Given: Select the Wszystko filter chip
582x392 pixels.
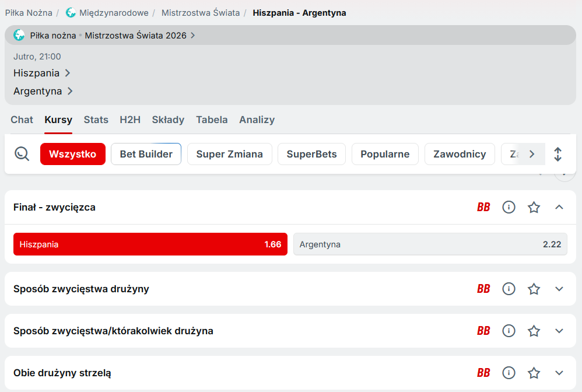Looking at the screenshot, I should pyautogui.click(x=73, y=154).
